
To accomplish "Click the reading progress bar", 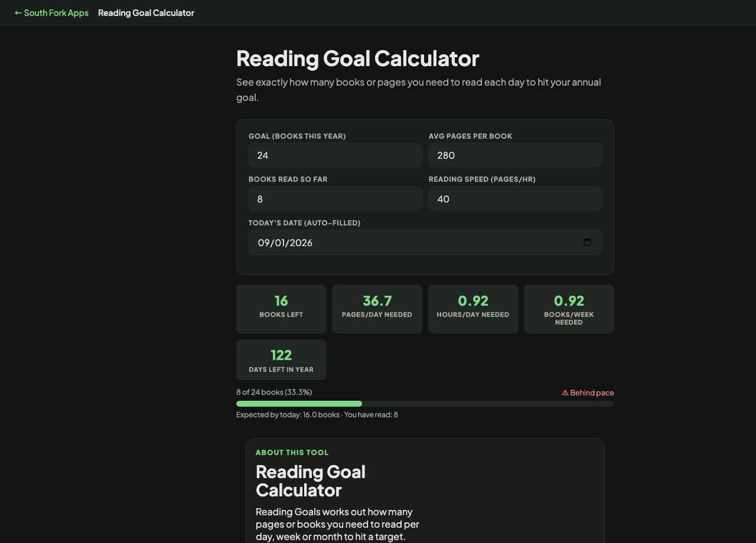I will (425, 404).
